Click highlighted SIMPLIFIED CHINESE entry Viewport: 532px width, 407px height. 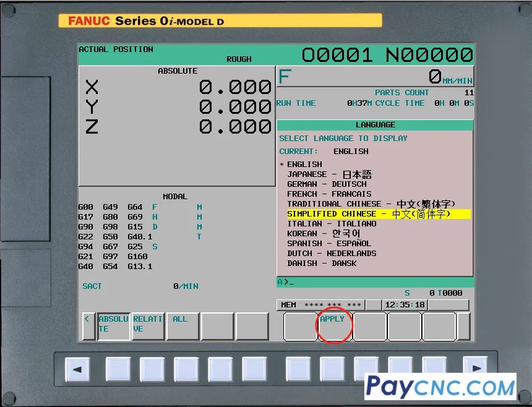pyautogui.click(x=379, y=214)
